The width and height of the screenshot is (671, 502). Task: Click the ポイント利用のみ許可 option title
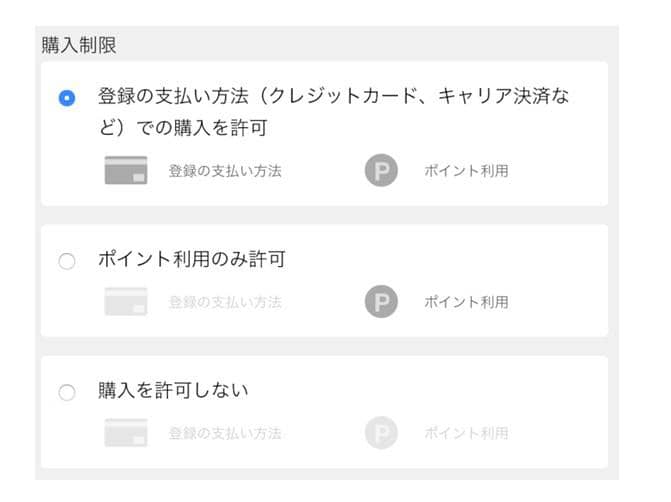click(192, 259)
